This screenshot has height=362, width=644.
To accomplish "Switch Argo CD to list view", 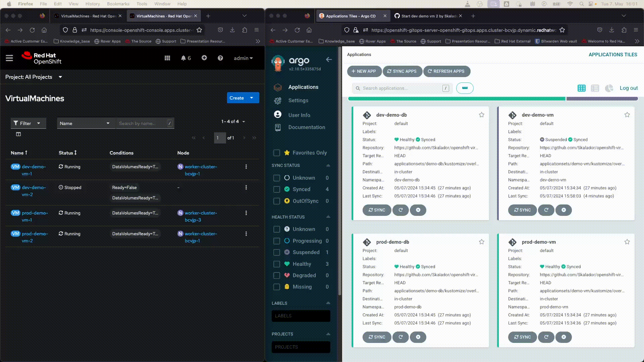I will tap(595, 88).
